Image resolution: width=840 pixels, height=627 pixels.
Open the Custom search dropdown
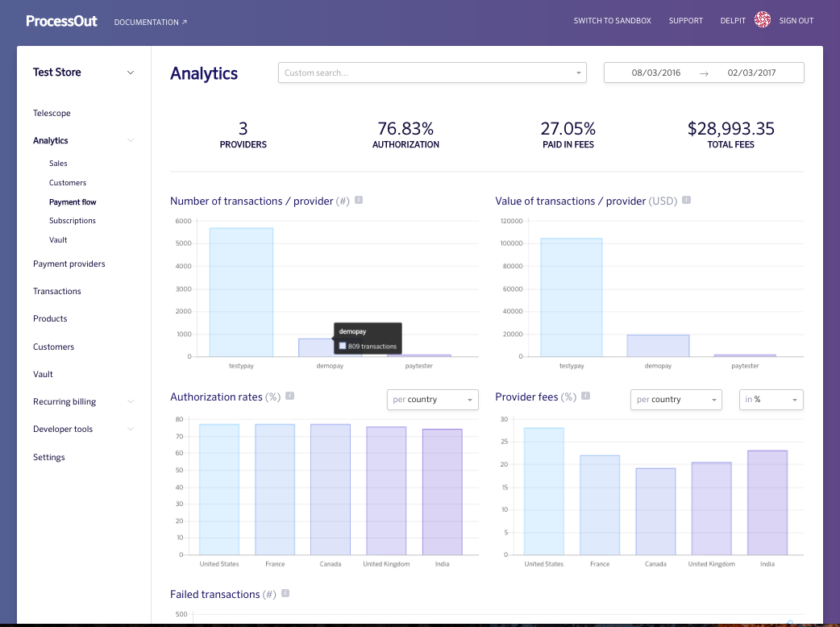(432, 72)
